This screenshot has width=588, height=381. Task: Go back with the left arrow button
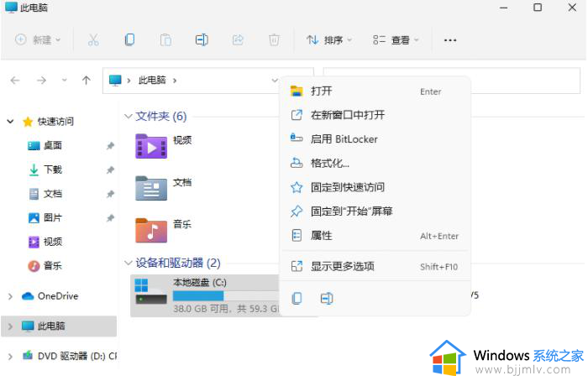pos(15,81)
